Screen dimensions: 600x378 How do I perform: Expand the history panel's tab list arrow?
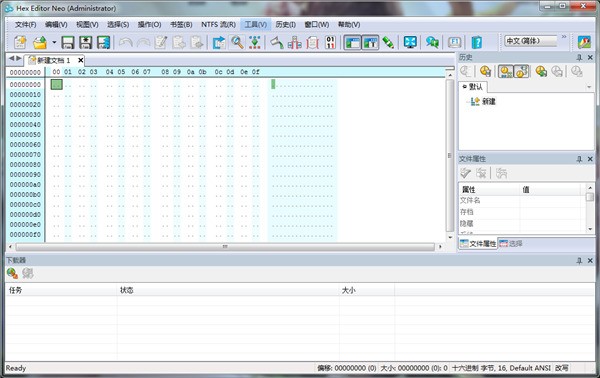[x=589, y=88]
